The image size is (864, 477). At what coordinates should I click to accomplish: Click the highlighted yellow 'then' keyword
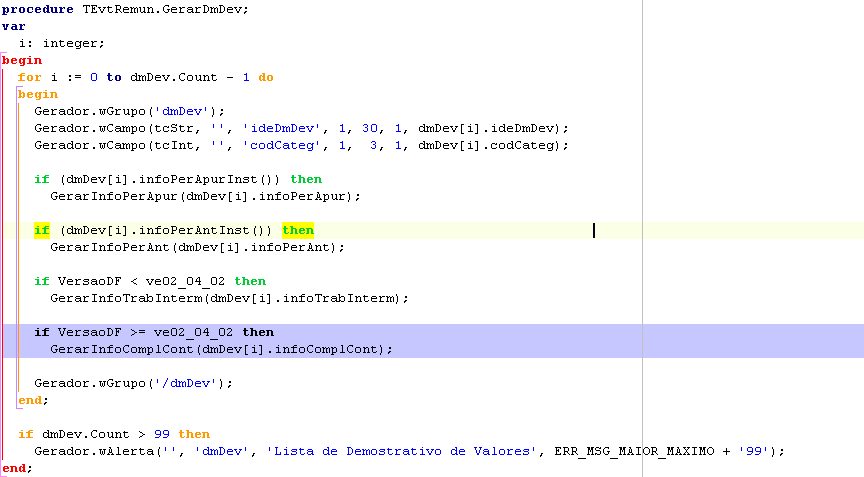pyautogui.click(x=298, y=231)
